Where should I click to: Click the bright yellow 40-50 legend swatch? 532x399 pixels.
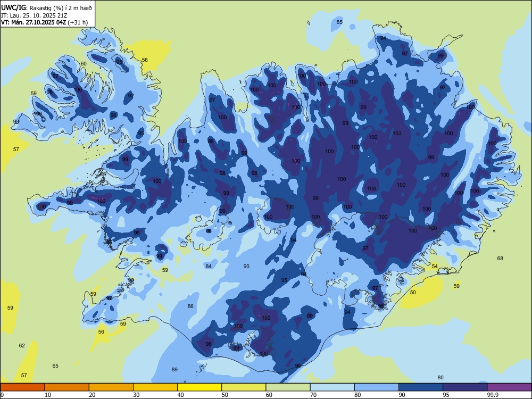(199, 387)
